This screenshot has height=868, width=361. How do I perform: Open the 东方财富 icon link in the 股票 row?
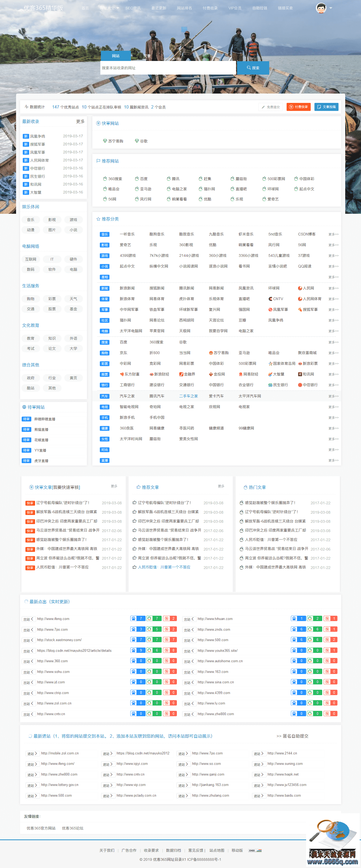(130, 374)
